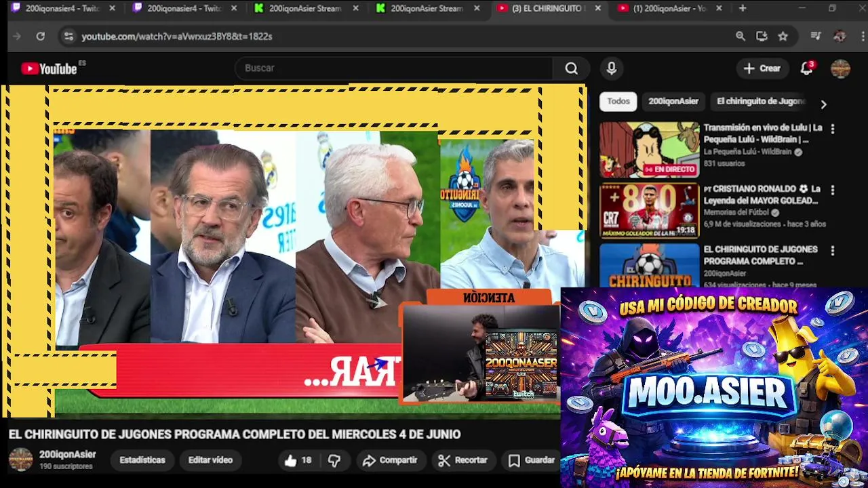Open title CRISTIANO RONALDO La Leyenda
This screenshot has height=488, width=868.
762,195
